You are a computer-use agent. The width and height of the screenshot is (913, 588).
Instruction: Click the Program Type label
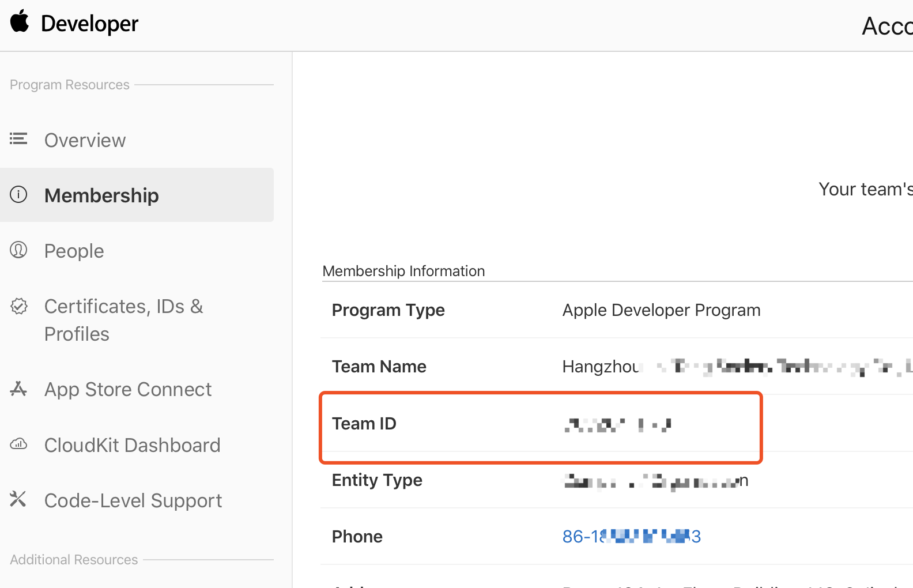coord(388,310)
